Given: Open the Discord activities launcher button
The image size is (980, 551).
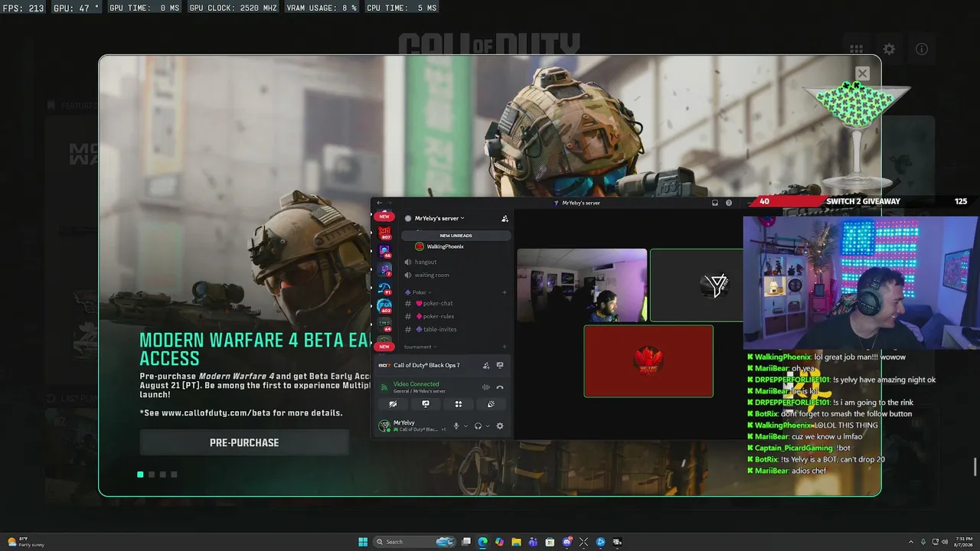Looking at the screenshot, I should point(459,404).
